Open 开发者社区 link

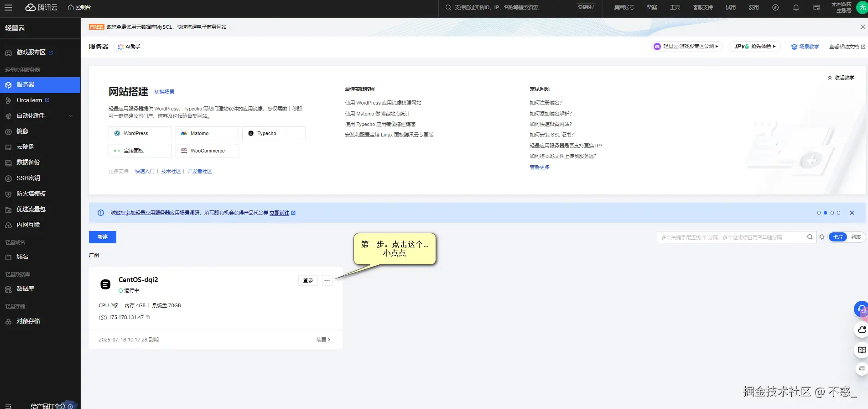(200, 172)
